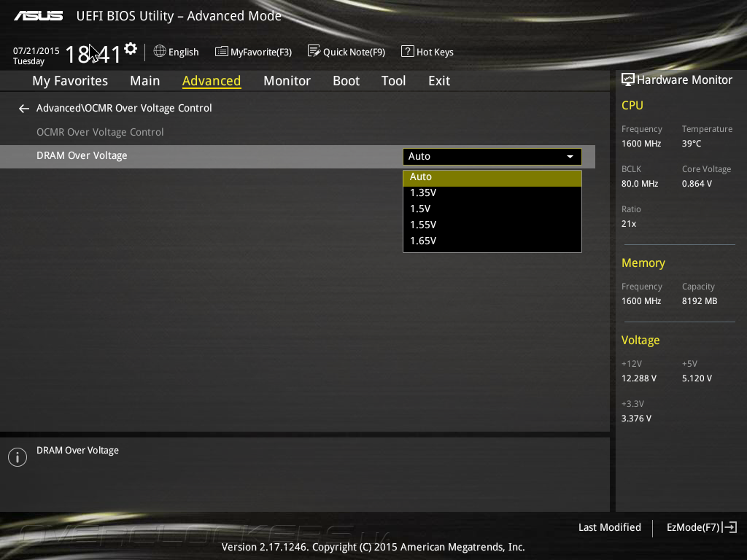This screenshot has width=747, height=560.
Task: Click the Hot Keys question mark icon
Action: tap(407, 51)
